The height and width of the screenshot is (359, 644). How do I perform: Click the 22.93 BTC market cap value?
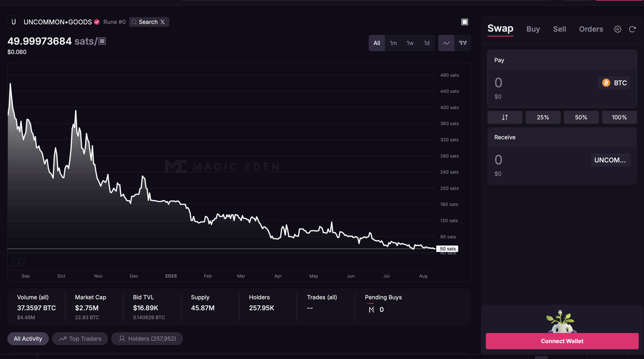(x=87, y=318)
